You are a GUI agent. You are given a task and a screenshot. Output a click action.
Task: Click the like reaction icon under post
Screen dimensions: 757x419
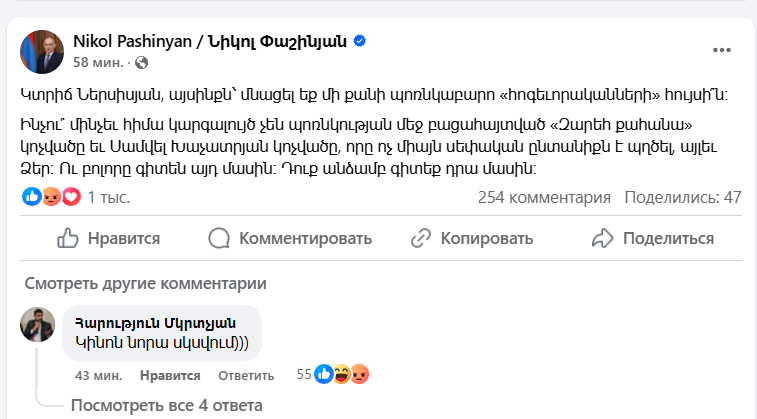pos(31,197)
